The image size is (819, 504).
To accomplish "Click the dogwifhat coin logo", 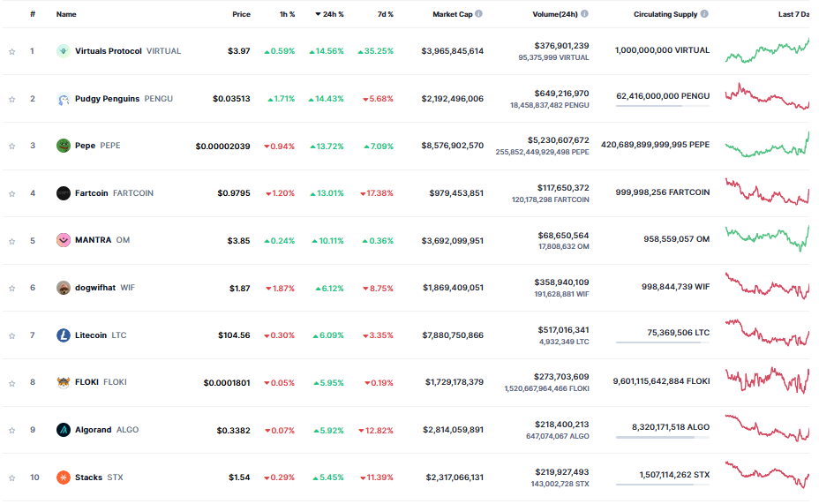I will pos(64,288).
